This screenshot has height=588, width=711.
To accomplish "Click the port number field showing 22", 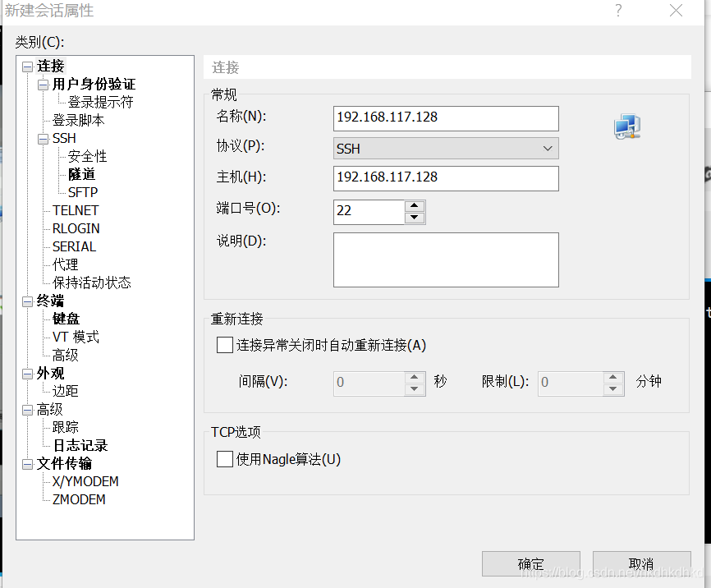I will (x=369, y=212).
